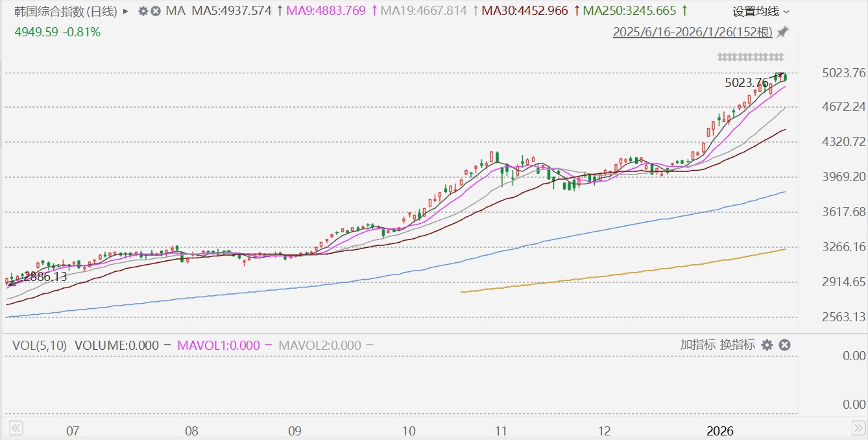Select the MA19:4667.814 value label
This screenshot has height=440, width=868.
click(x=423, y=11)
